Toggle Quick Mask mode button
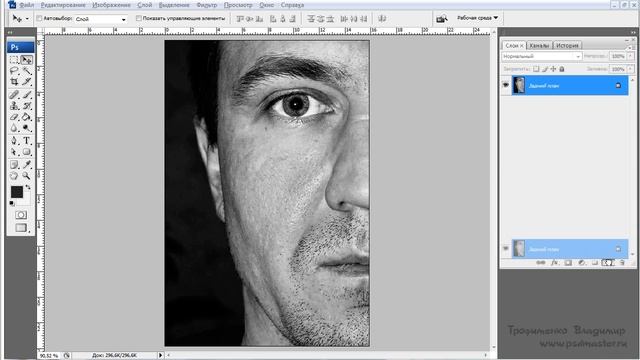Image resolution: width=640 pixels, height=360 pixels. [21, 215]
